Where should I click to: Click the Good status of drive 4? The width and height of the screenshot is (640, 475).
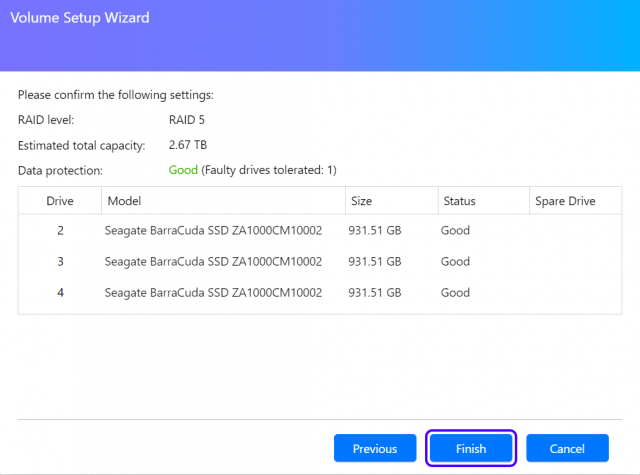(455, 293)
